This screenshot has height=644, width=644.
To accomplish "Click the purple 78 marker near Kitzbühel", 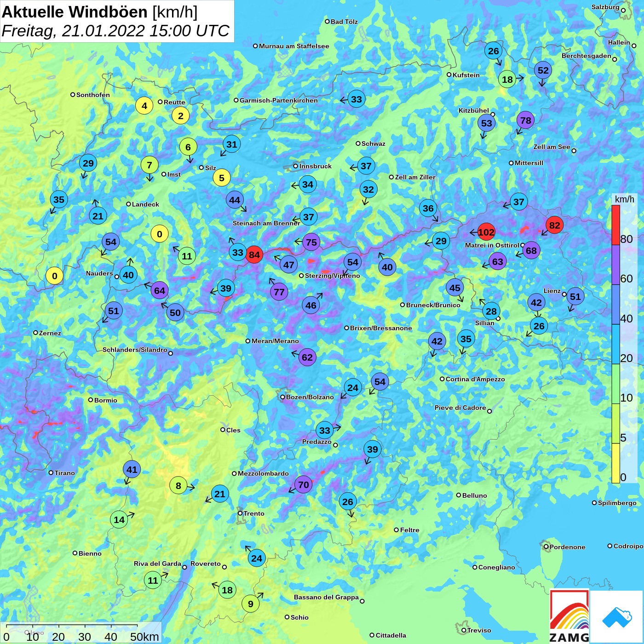I will 525,121.
